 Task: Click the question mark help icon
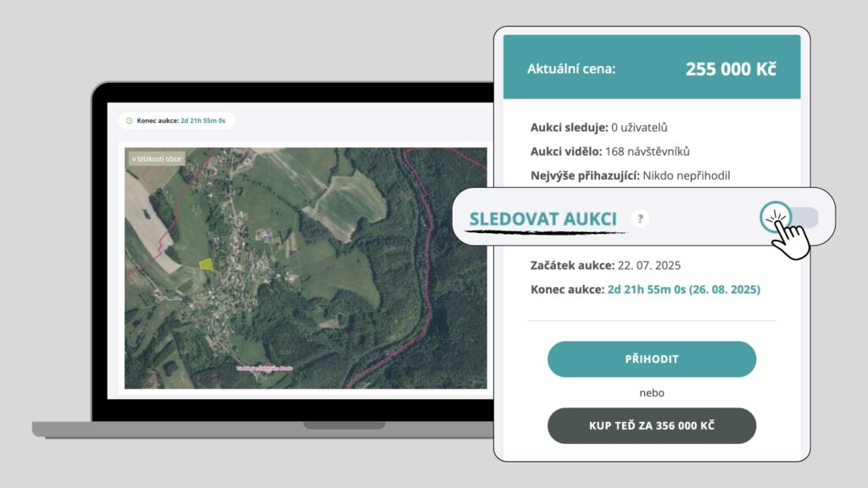pyautogui.click(x=641, y=219)
